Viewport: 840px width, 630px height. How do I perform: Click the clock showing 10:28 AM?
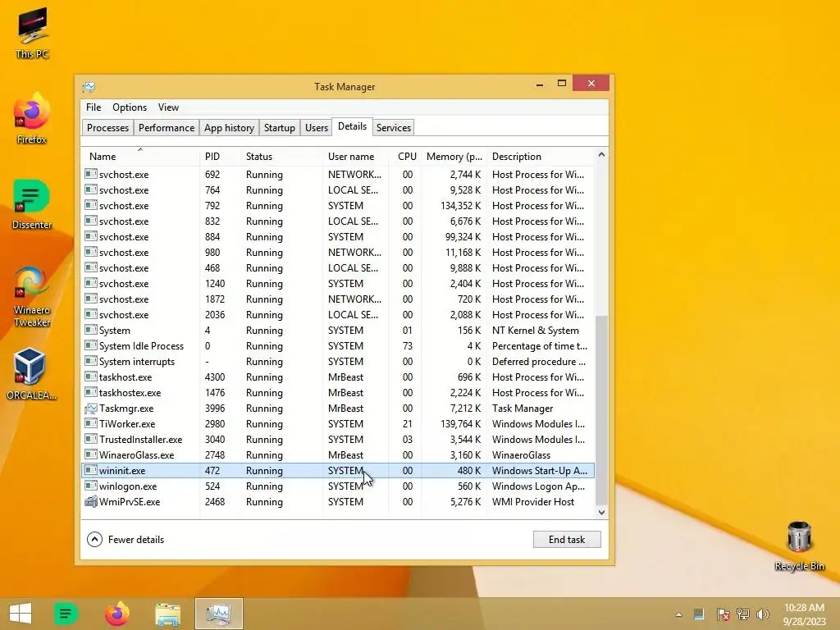804,608
